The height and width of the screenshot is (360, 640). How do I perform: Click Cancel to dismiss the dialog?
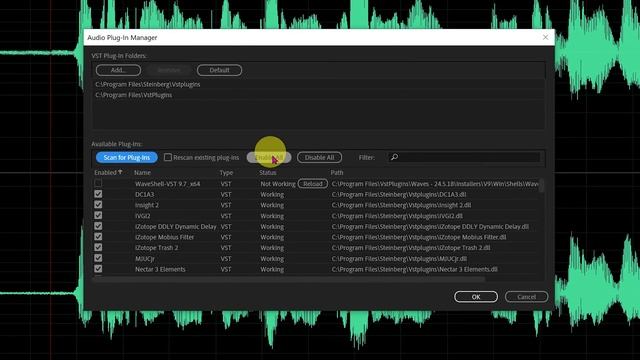click(527, 297)
